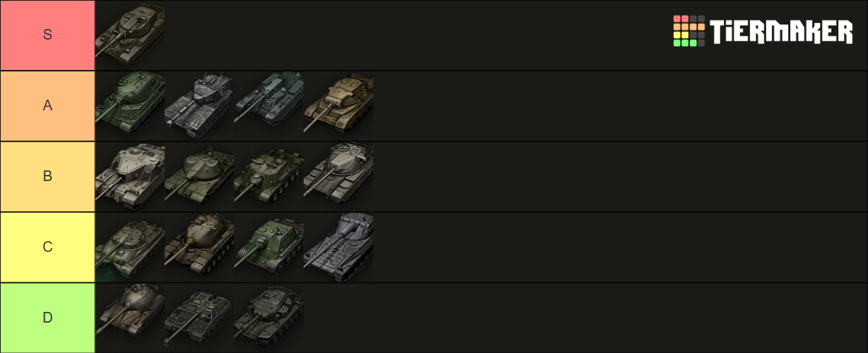868x353 pixels.
Task: Select the green tank destroyer in C tier
Action: tap(269, 247)
